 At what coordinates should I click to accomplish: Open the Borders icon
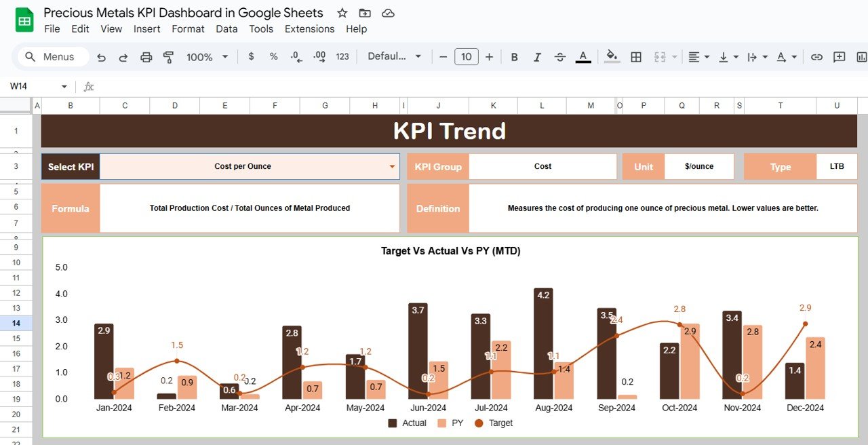pos(636,57)
